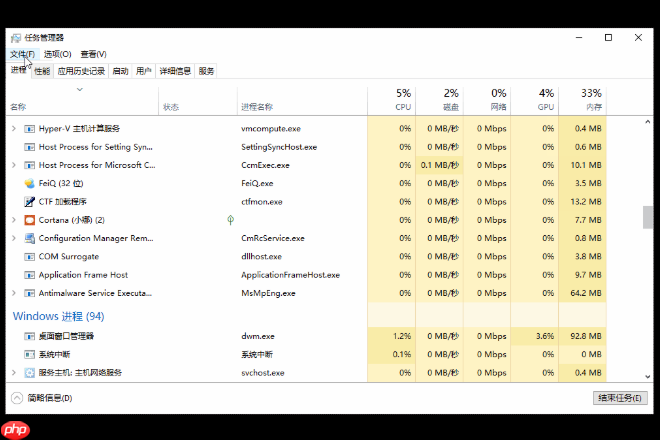Select ApplicationFrameHost.exe process name
Screen dimensions: 660x440
click(x=290, y=275)
